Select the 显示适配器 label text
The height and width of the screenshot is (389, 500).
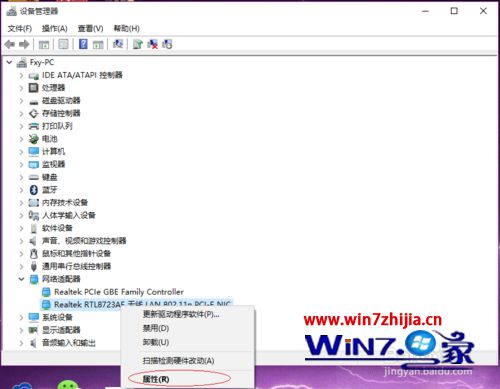tap(61, 330)
